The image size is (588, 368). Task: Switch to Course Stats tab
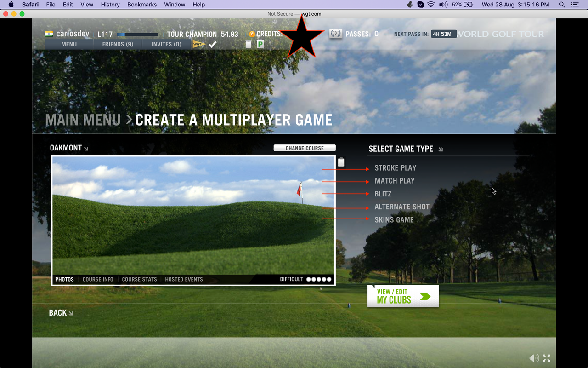[139, 279]
